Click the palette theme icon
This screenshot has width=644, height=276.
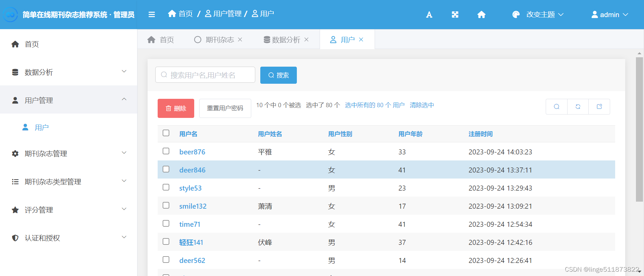(516, 14)
